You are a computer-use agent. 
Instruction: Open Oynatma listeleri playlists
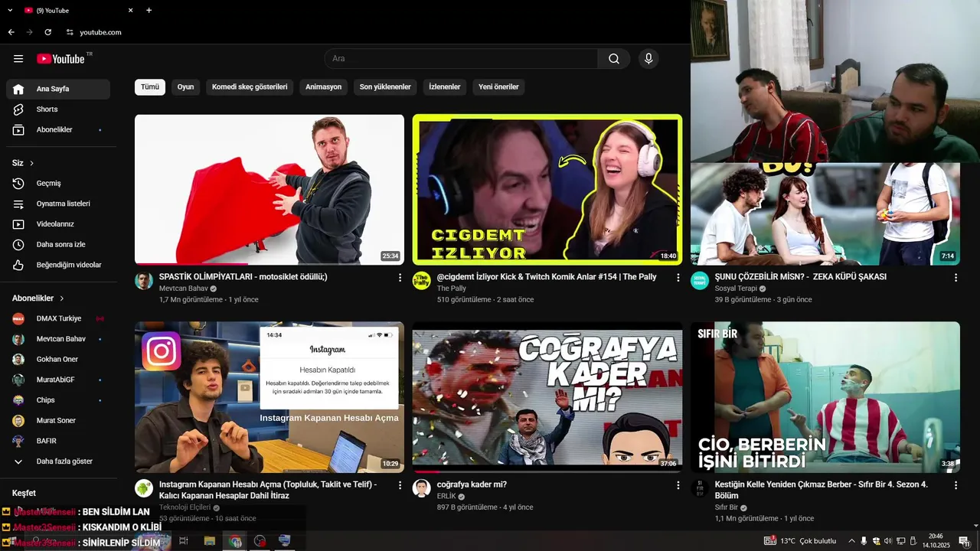(x=58, y=204)
